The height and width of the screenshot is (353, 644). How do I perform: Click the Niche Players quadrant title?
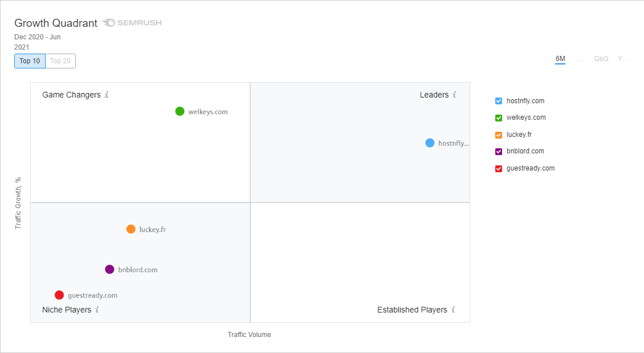(x=67, y=310)
